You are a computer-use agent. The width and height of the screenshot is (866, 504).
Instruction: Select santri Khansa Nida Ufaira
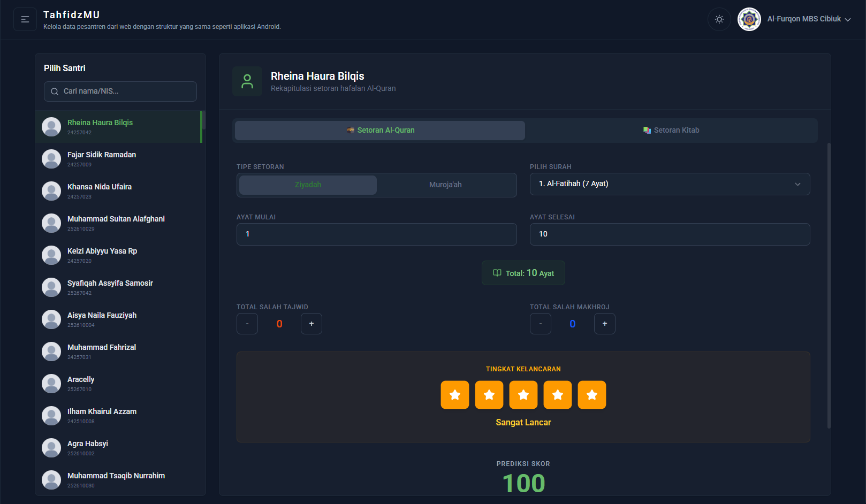(119, 191)
